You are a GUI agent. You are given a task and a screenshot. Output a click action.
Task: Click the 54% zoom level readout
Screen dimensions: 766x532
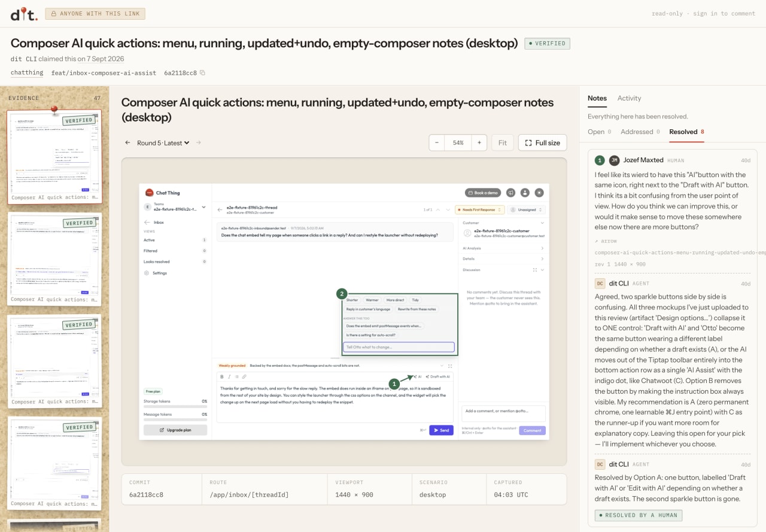(458, 143)
